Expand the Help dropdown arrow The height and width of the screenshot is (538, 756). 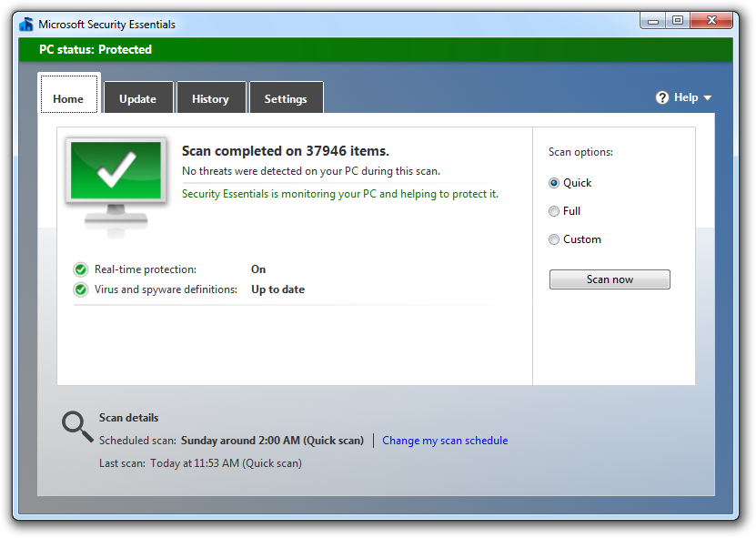[x=707, y=98]
